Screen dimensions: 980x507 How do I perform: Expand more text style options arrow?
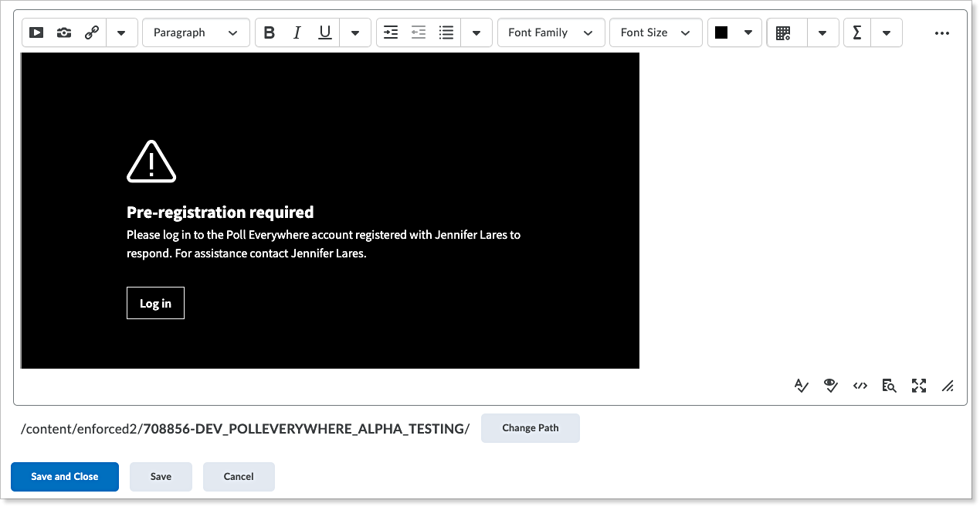click(355, 33)
